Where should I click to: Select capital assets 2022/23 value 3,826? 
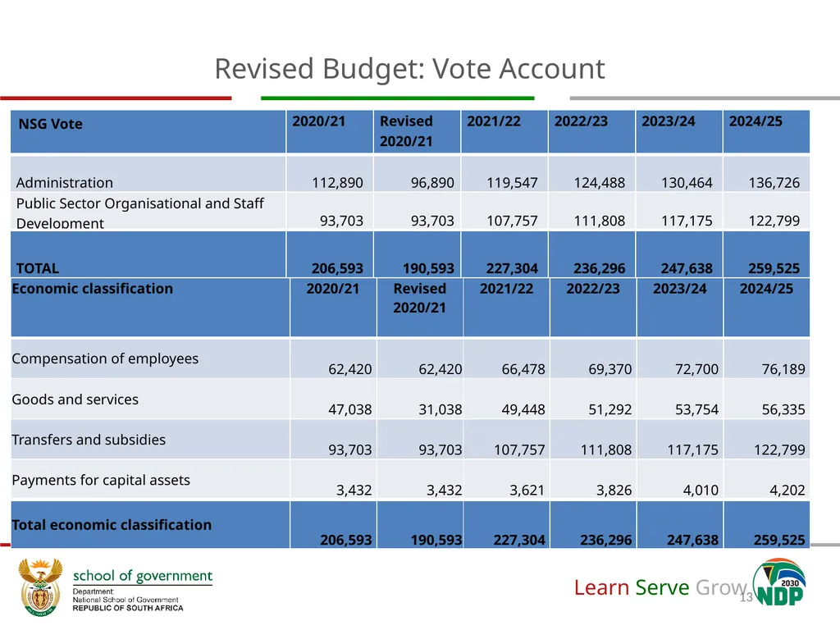[614, 490]
